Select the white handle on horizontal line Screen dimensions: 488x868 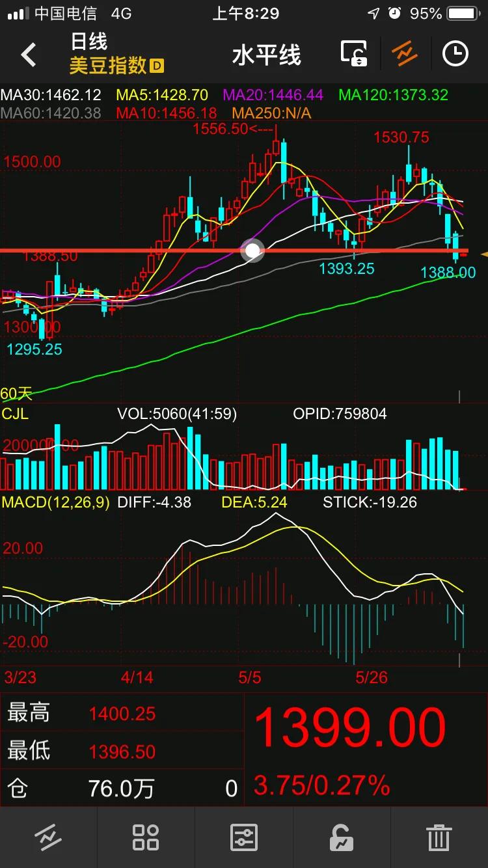pyautogui.click(x=252, y=251)
